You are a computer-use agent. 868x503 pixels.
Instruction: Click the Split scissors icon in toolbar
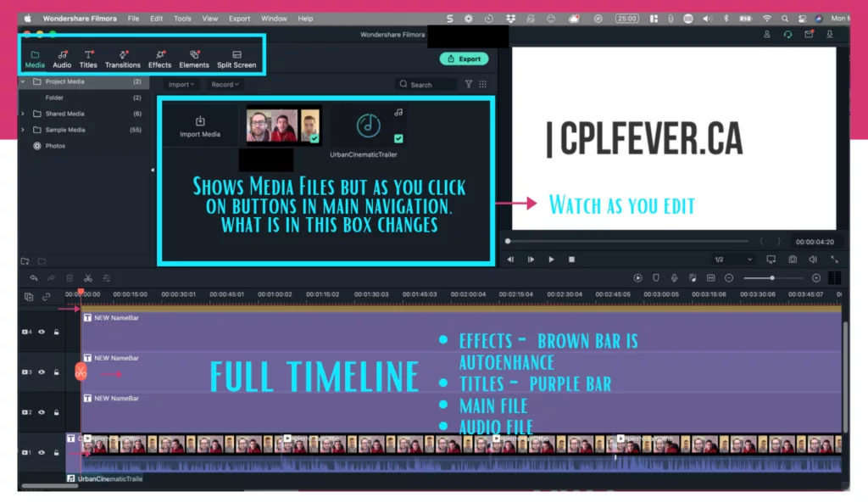point(88,278)
